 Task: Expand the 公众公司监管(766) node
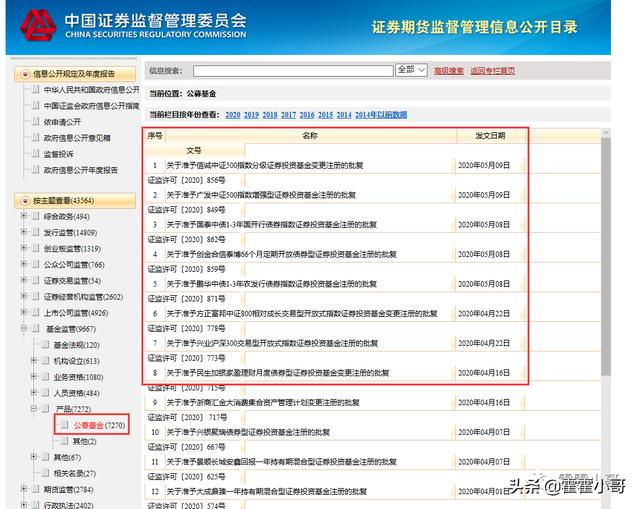coord(24,264)
